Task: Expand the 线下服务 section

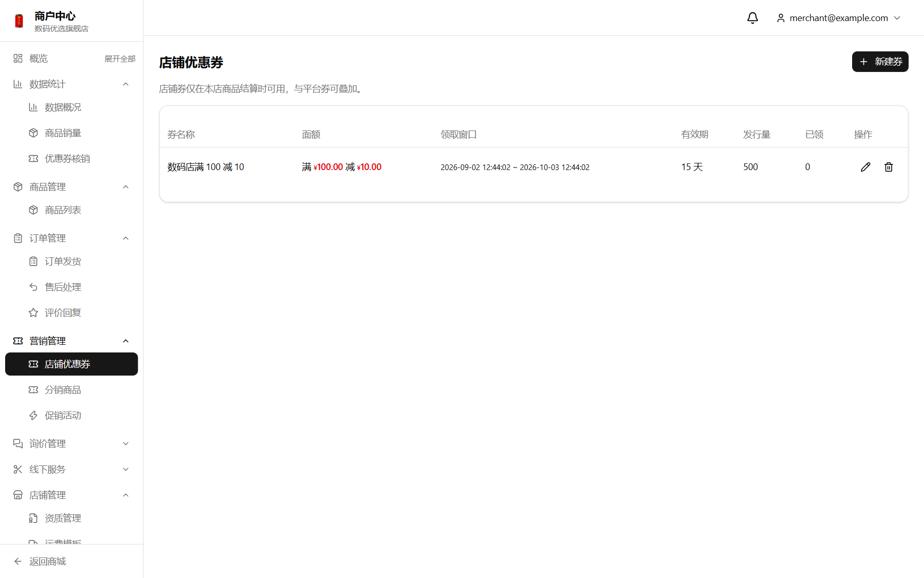Action: click(71, 470)
